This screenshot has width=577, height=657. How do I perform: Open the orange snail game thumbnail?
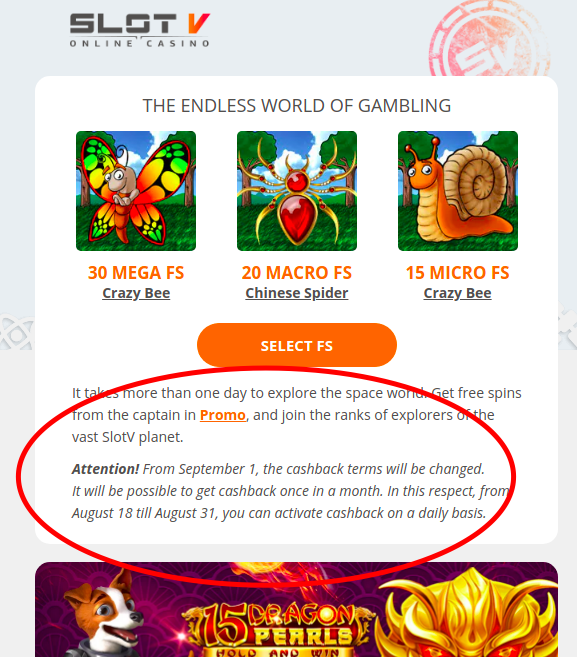coord(458,191)
